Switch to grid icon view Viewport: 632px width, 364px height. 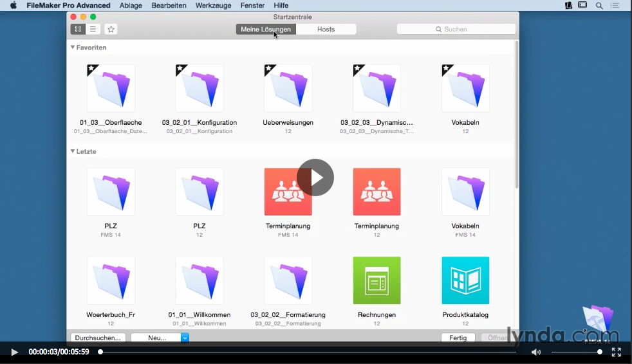point(78,29)
